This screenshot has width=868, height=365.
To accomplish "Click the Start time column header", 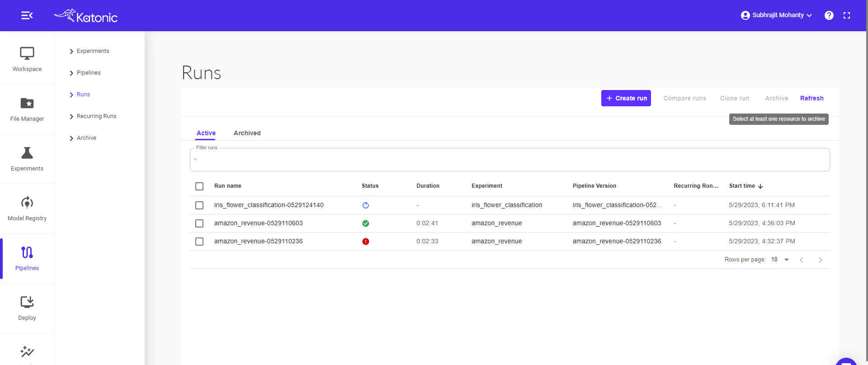I will coord(742,186).
